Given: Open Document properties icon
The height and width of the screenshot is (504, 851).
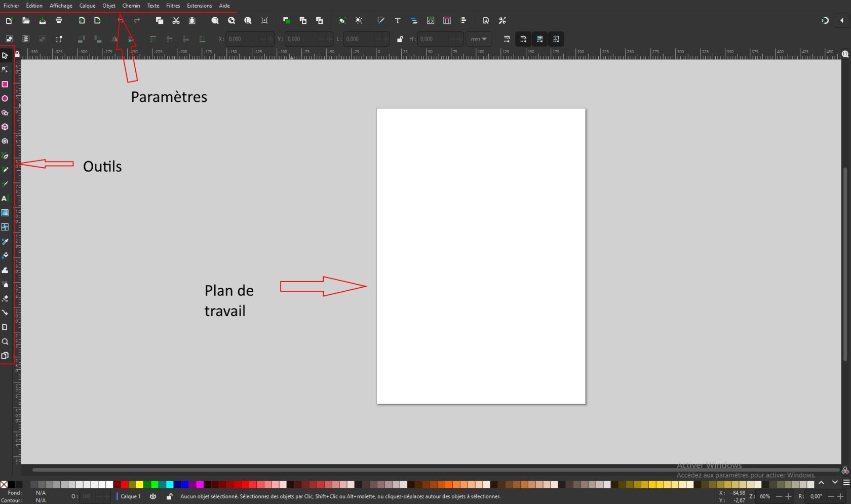Looking at the screenshot, I should [486, 20].
